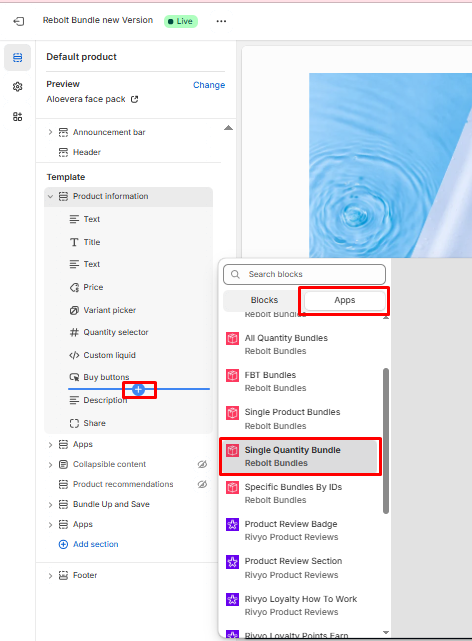The width and height of the screenshot is (472, 641).
Task: Click the Quantity selector hash icon
Action: point(74,332)
